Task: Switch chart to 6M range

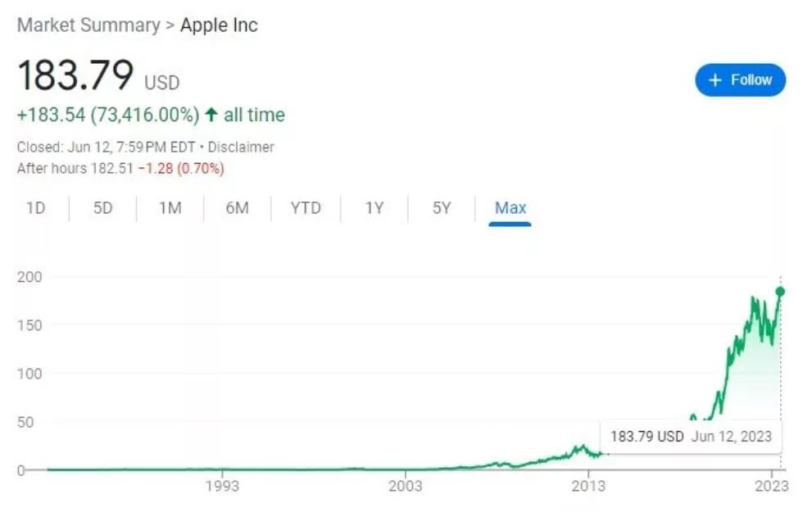Action: pos(237,208)
